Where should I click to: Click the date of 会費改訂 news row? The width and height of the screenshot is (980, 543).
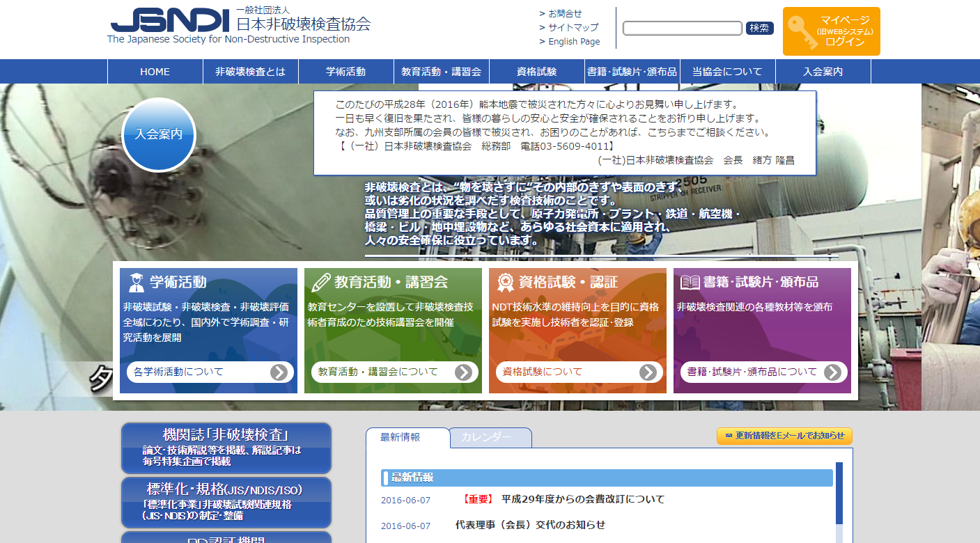pyautogui.click(x=405, y=501)
